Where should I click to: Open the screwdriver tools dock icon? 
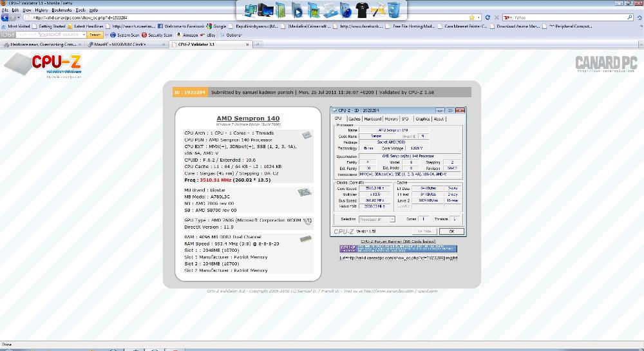click(378, 11)
